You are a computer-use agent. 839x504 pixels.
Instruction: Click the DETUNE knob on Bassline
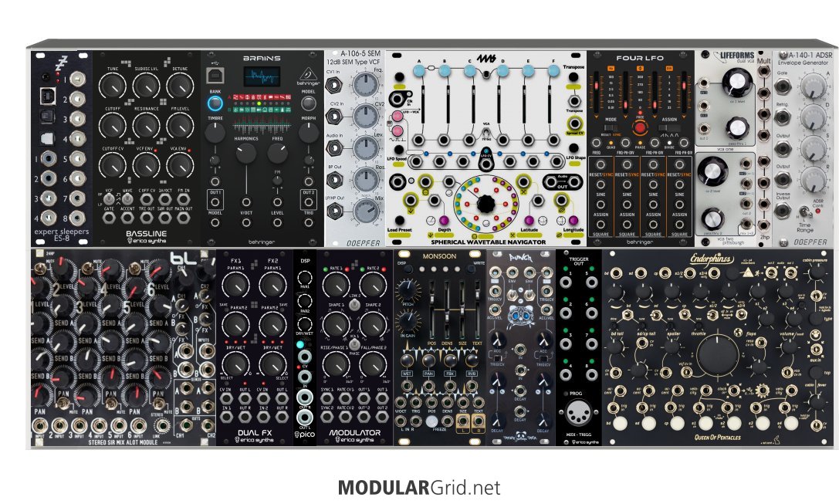(x=180, y=86)
